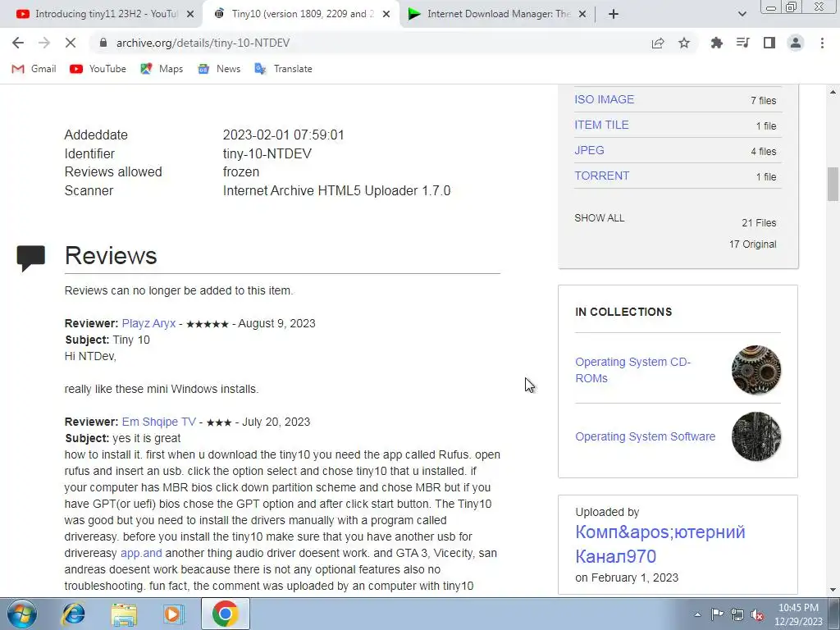Open the Chrome profile avatar
The image size is (840, 630).
pos(796,43)
